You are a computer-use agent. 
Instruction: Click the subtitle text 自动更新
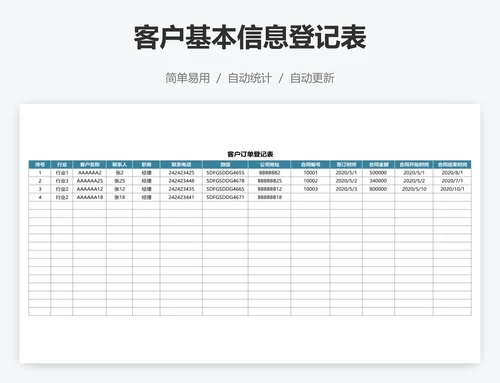pos(312,78)
